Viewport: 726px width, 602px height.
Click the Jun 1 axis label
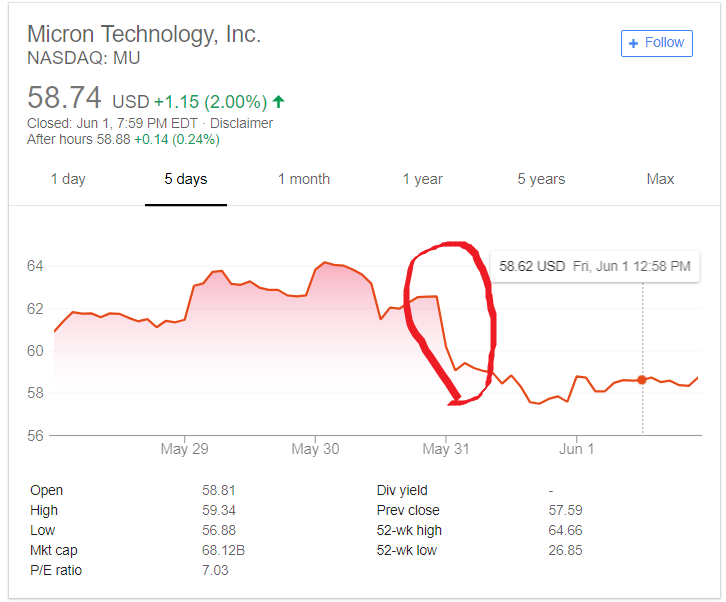pyautogui.click(x=576, y=449)
